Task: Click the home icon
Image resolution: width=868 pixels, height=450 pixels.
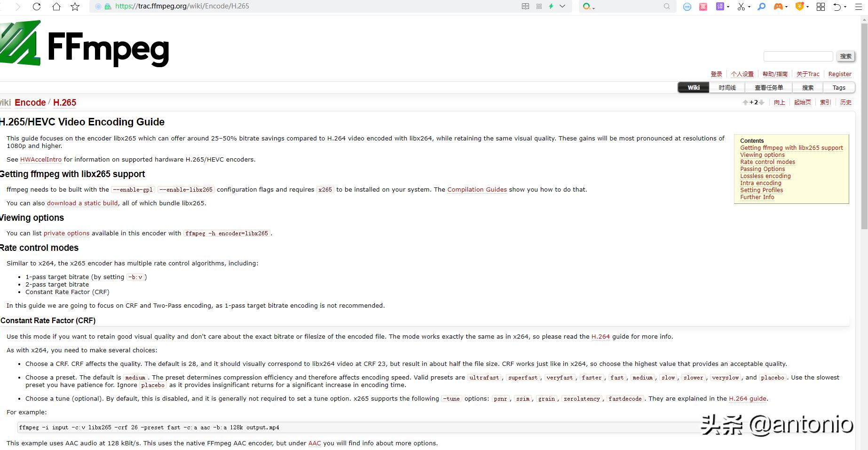Action: pos(56,7)
